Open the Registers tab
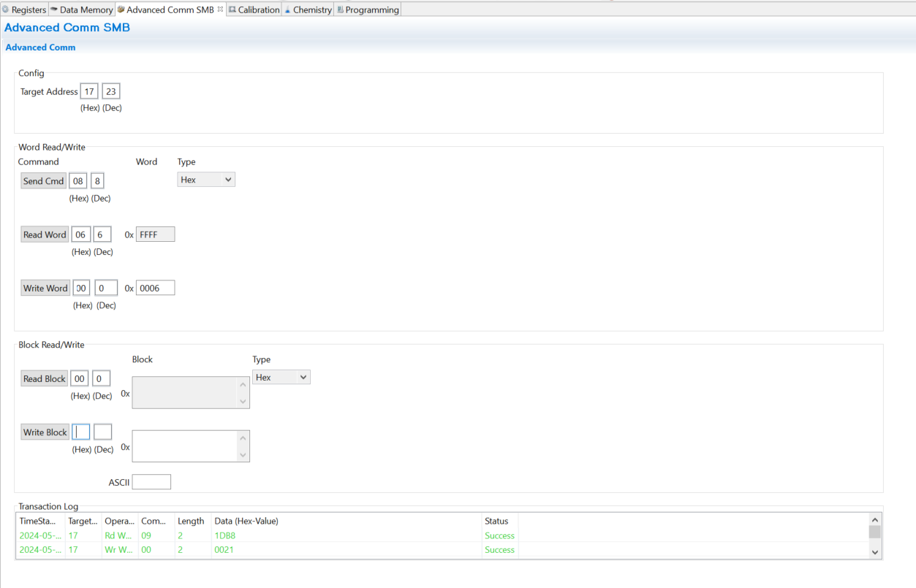The height and width of the screenshot is (588, 916). pos(28,9)
